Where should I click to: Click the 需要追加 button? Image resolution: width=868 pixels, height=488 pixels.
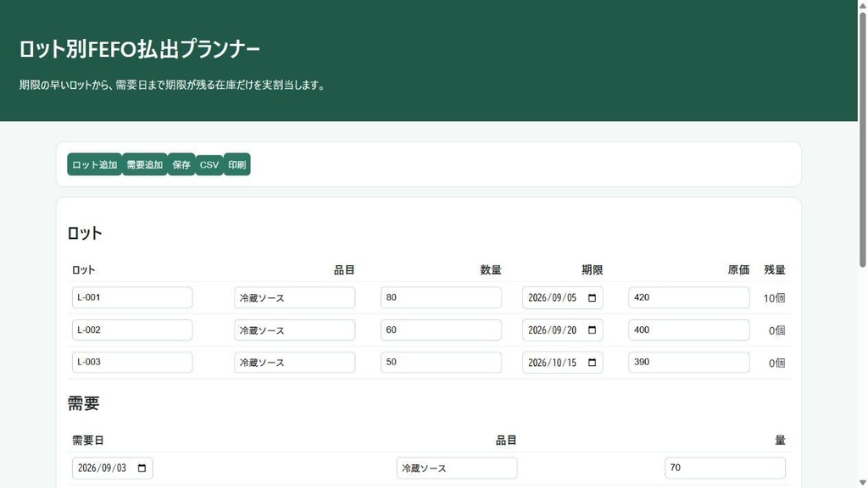click(144, 164)
